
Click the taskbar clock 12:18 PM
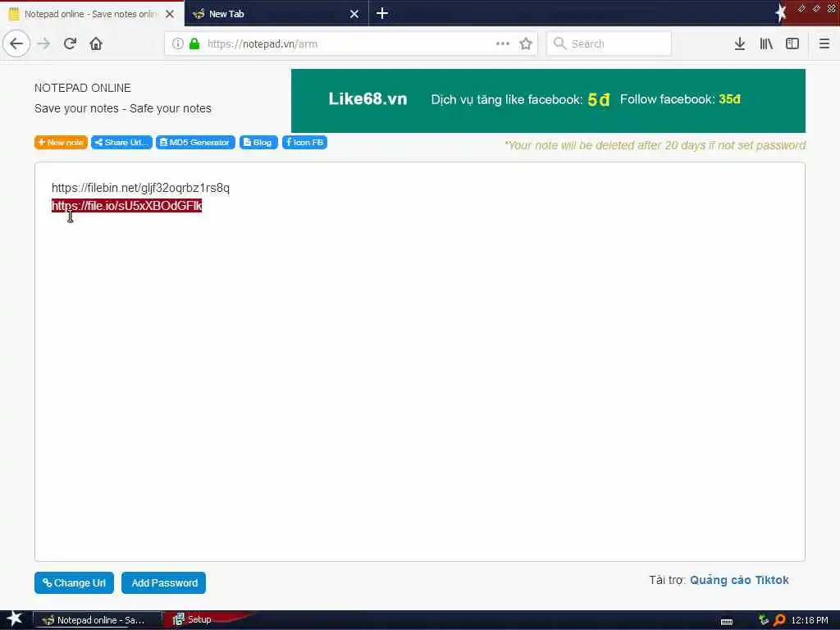point(810,620)
